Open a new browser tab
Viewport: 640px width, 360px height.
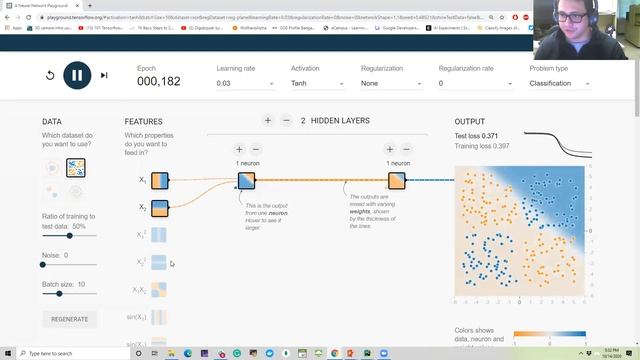tap(90, 6)
